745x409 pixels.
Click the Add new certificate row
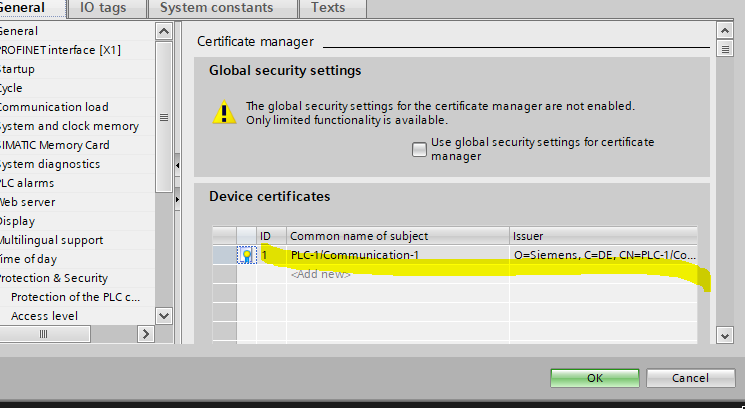(320, 274)
